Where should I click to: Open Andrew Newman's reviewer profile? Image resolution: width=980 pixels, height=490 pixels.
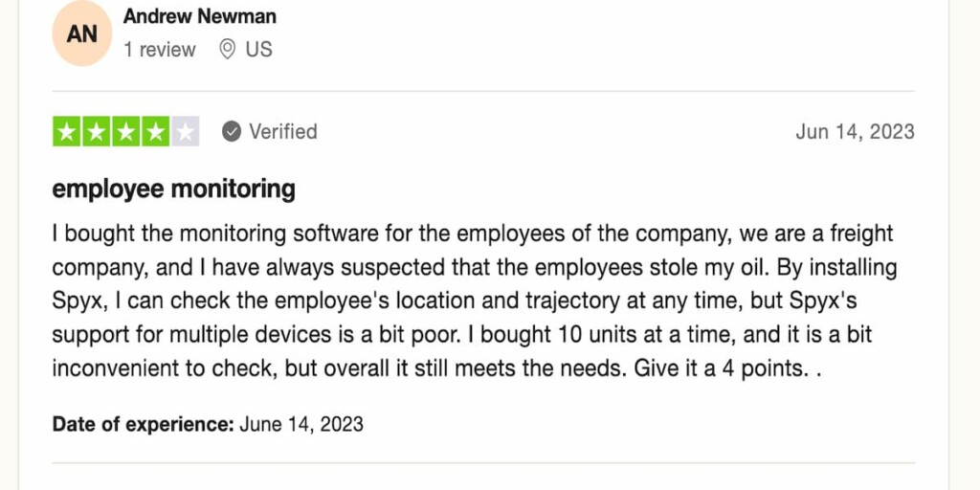[199, 16]
